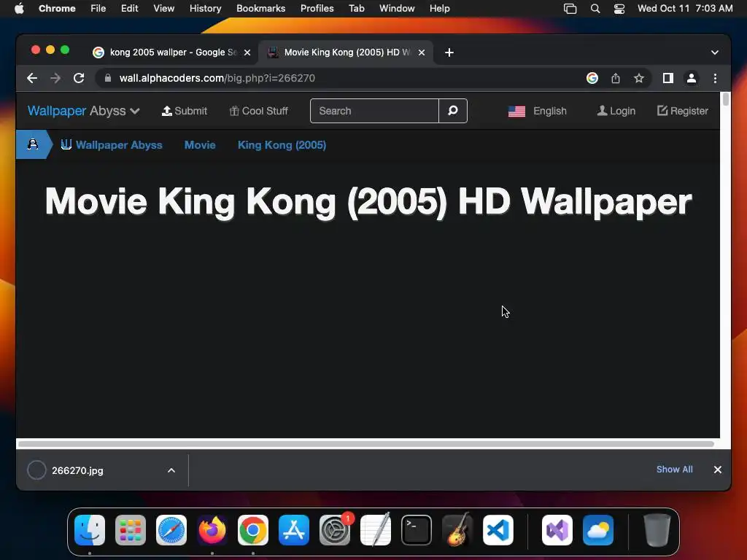The width and height of the screenshot is (747, 560).
Task: Click the US flag language icon
Action: coord(516,112)
